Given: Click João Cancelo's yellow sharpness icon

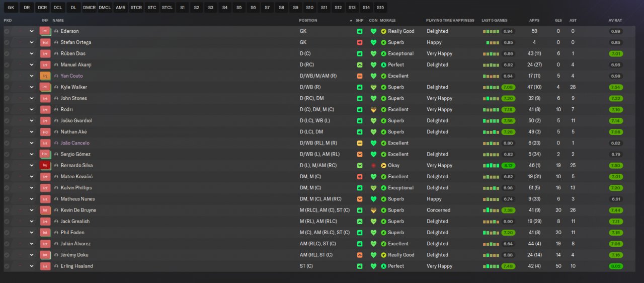Looking at the screenshot, I should [360, 143].
